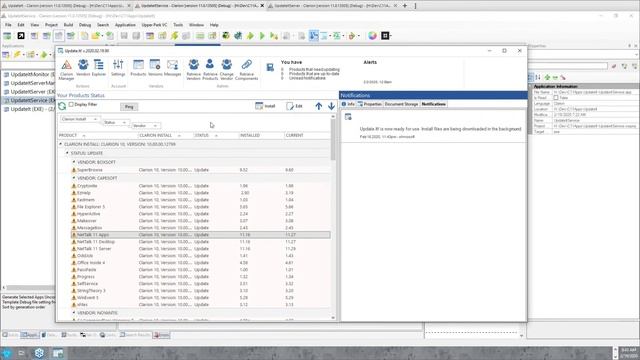Select the SuperBrowse product row

pos(200,170)
